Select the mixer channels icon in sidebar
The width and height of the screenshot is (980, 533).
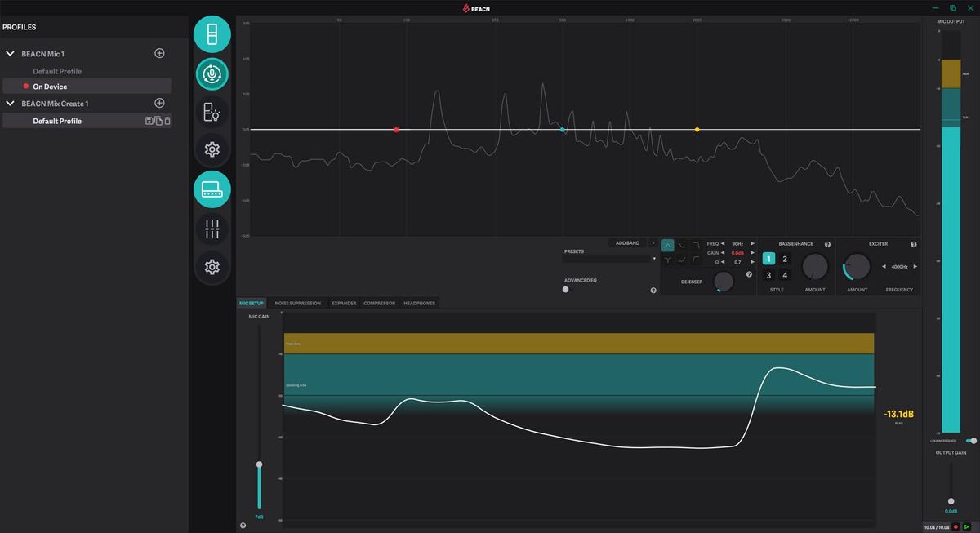pyautogui.click(x=212, y=227)
